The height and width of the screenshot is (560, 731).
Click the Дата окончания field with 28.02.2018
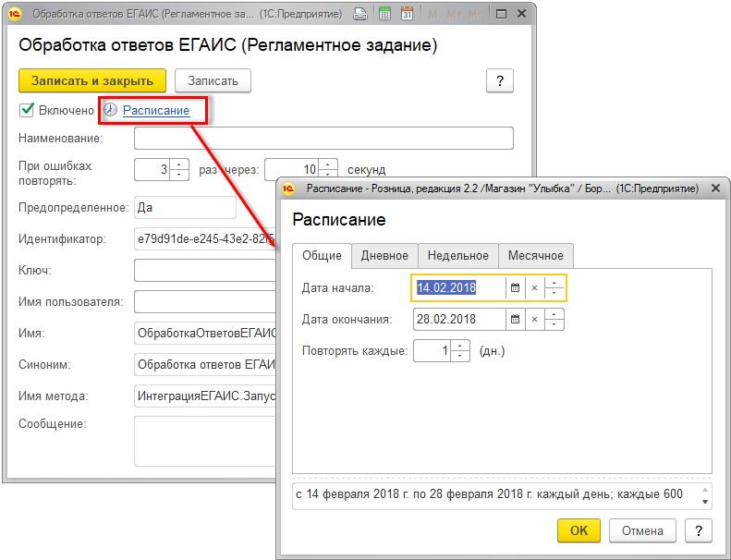(459, 320)
